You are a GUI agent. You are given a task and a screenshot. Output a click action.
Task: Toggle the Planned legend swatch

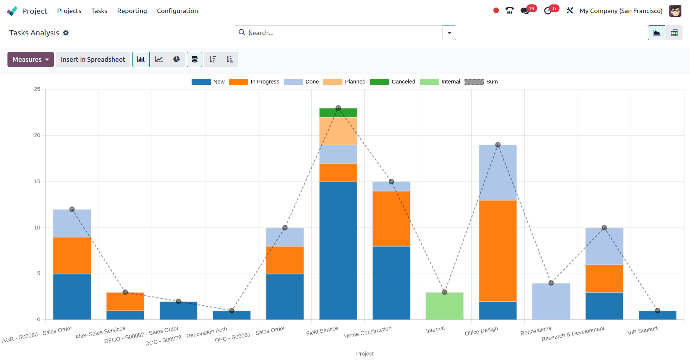point(332,82)
